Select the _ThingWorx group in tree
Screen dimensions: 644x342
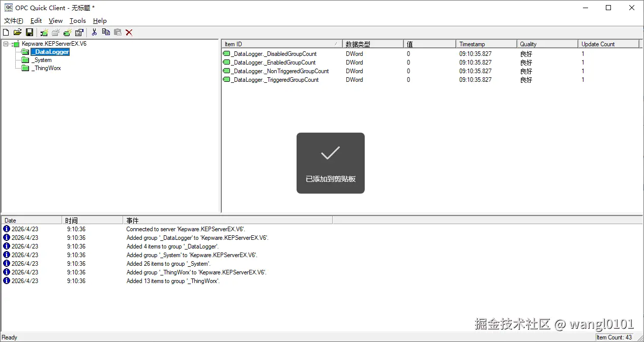tap(46, 68)
